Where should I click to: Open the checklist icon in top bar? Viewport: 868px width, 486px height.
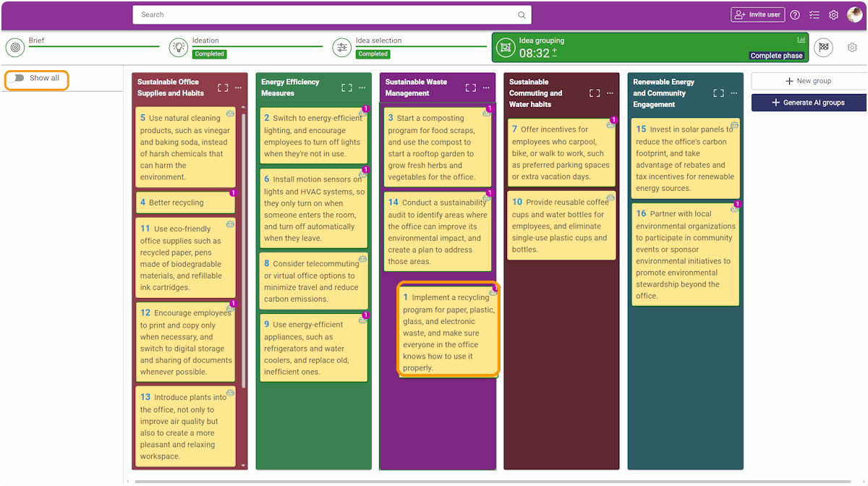[814, 14]
